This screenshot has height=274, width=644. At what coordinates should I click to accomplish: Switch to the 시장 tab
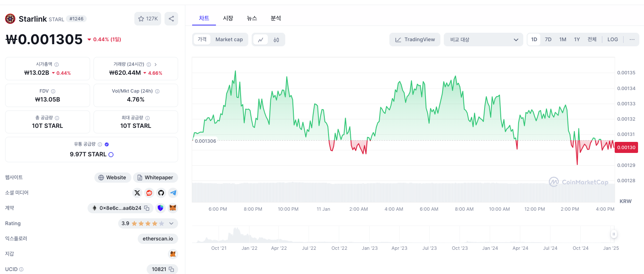(228, 18)
